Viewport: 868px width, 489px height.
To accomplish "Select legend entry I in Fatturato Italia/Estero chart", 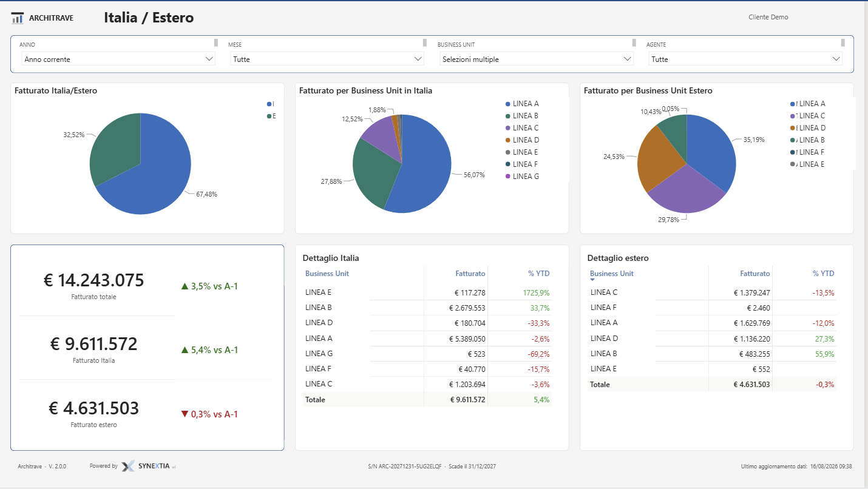I will 271,104.
